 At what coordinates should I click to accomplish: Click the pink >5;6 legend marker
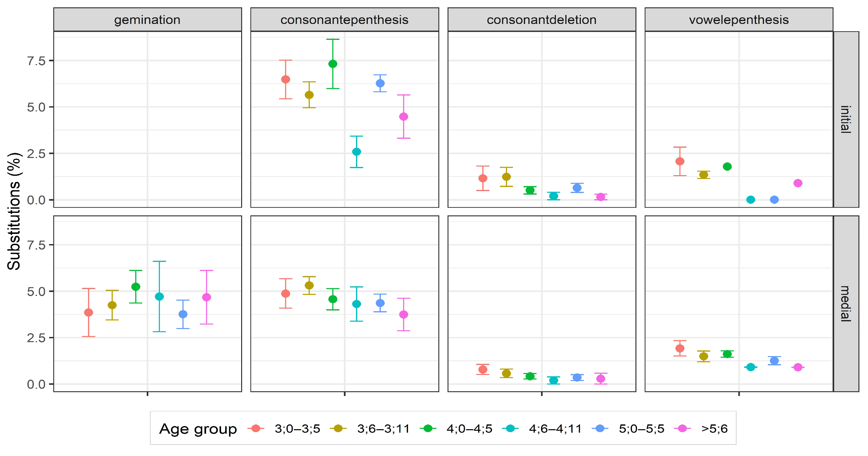click(x=682, y=428)
